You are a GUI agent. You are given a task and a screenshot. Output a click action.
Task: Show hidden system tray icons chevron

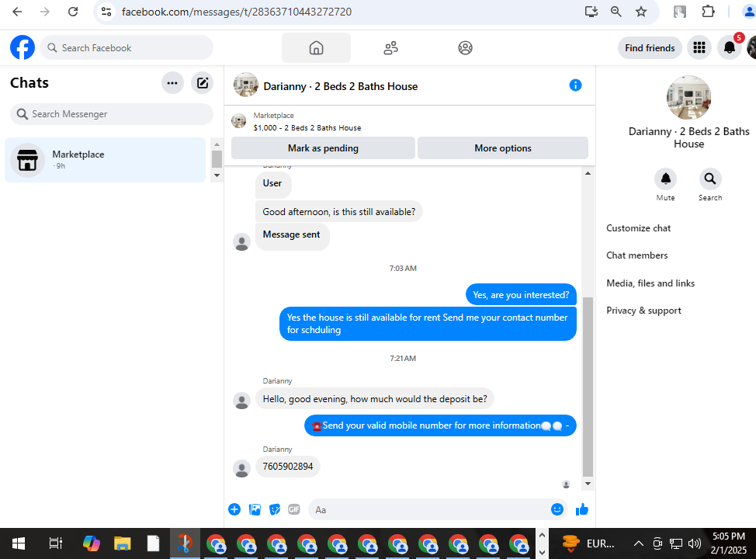(638, 544)
